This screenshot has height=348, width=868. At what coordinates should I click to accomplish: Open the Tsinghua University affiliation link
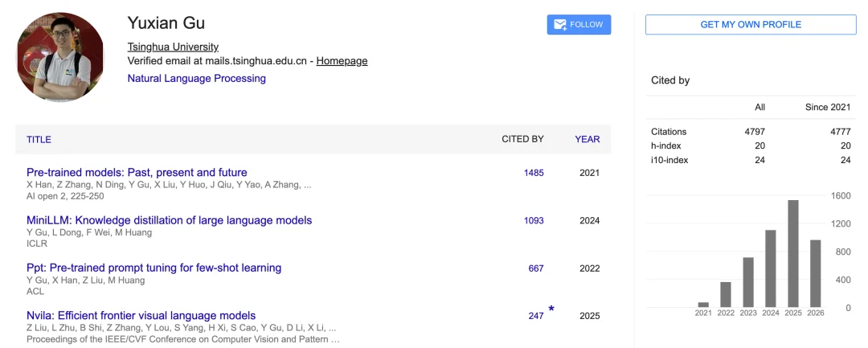pos(173,47)
